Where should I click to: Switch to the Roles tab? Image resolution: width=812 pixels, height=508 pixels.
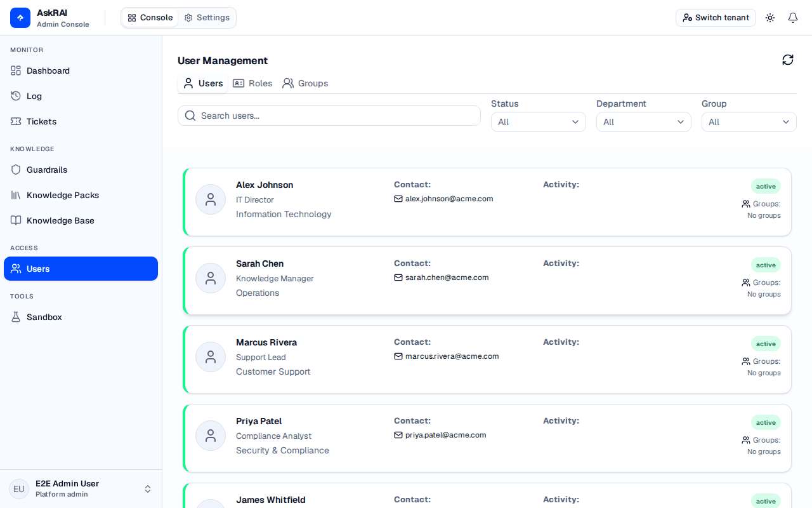pyautogui.click(x=252, y=83)
